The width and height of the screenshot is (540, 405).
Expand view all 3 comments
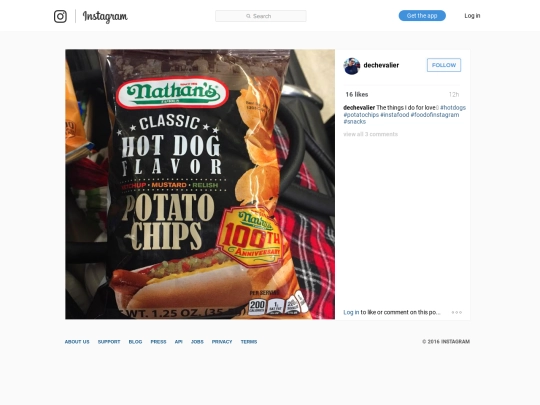click(371, 134)
